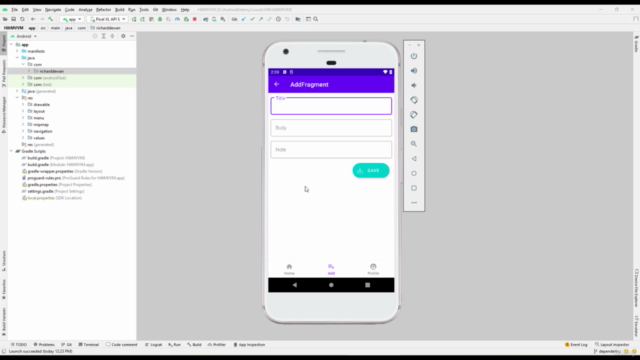This screenshot has width=640, height=360.
Task: Open the Layout Inspector tool window
Action: coord(612,344)
